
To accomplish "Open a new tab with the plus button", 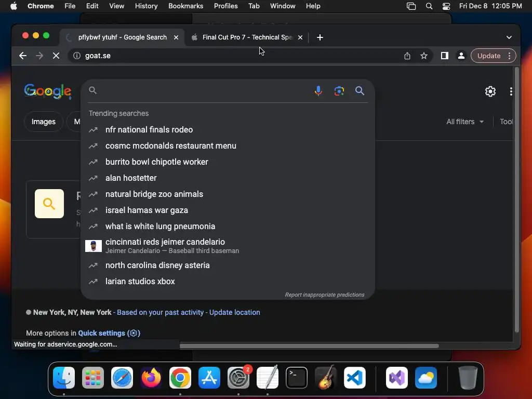I will 320,37.
